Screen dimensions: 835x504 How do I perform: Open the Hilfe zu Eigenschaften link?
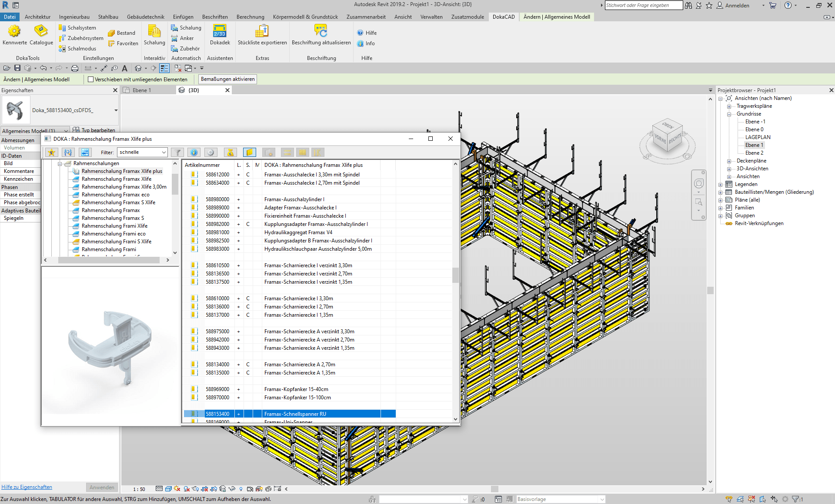pos(27,487)
